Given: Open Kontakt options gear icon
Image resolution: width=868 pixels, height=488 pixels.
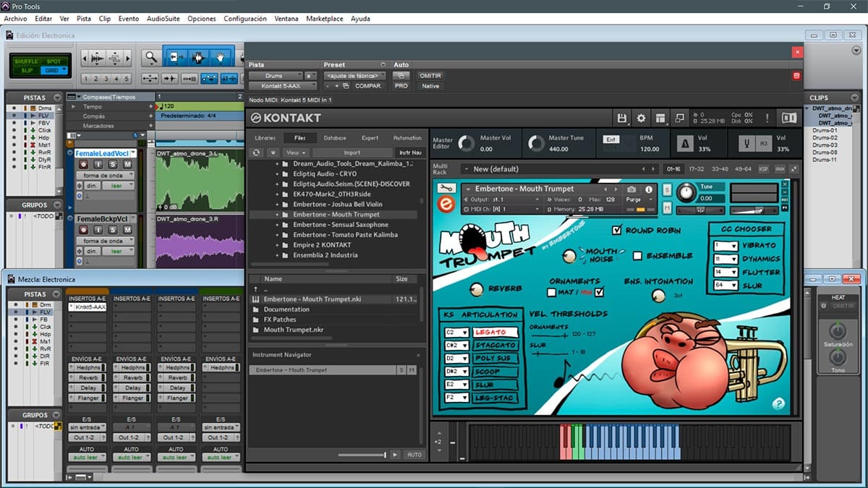Looking at the screenshot, I should (x=641, y=118).
